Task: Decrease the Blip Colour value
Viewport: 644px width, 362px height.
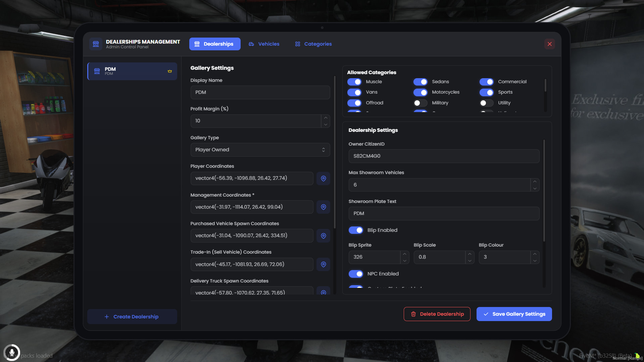Action: pyautogui.click(x=535, y=261)
